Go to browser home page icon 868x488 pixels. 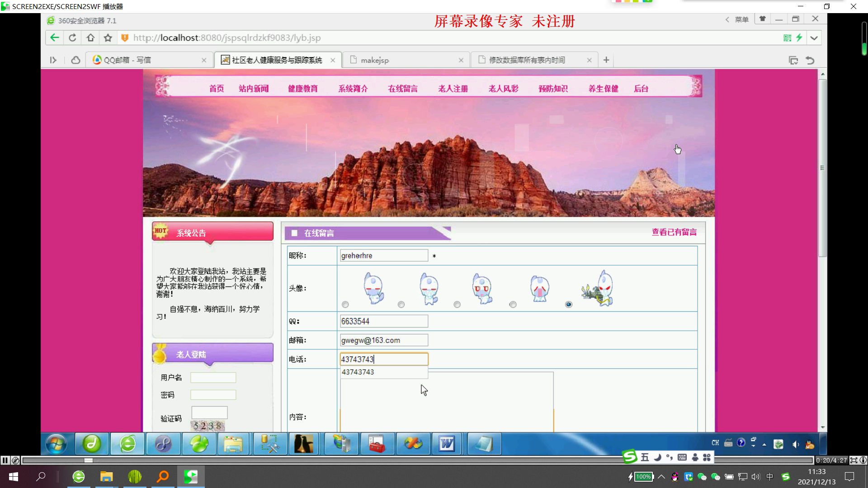click(x=90, y=38)
